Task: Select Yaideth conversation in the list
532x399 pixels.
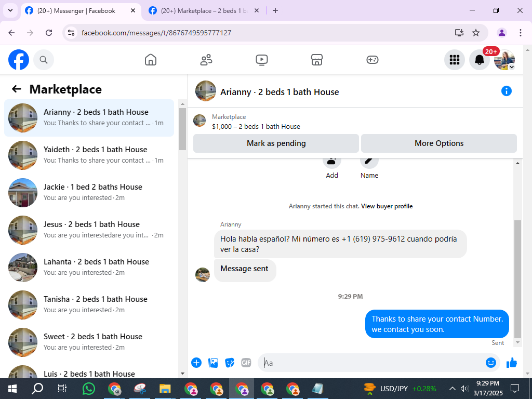Action: coord(89,155)
